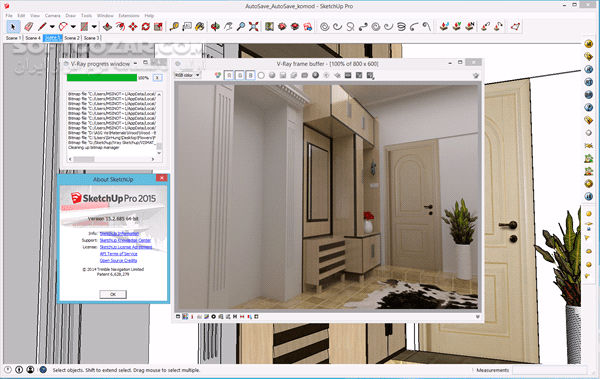Toggle monochromatic gray sphere mode
The image size is (600, 379).
(x=272, y=75)
